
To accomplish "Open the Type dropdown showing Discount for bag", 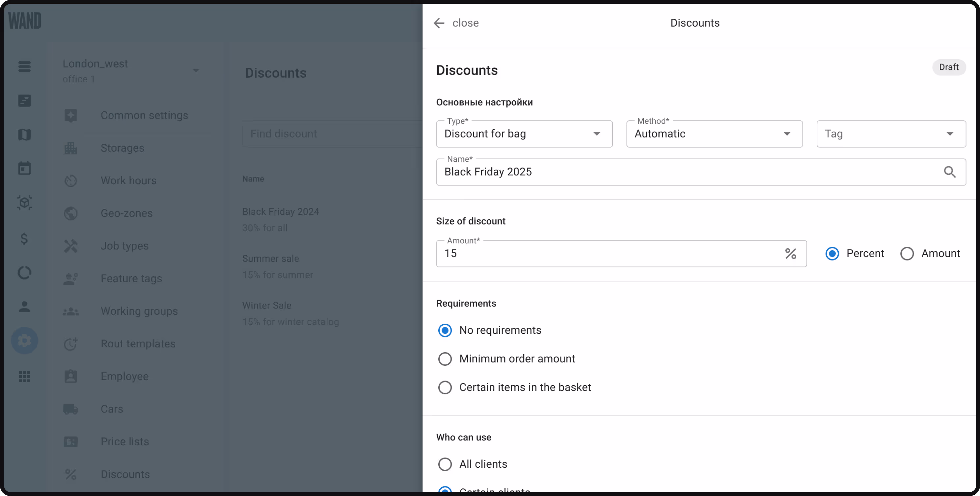I will click(524, 134).
